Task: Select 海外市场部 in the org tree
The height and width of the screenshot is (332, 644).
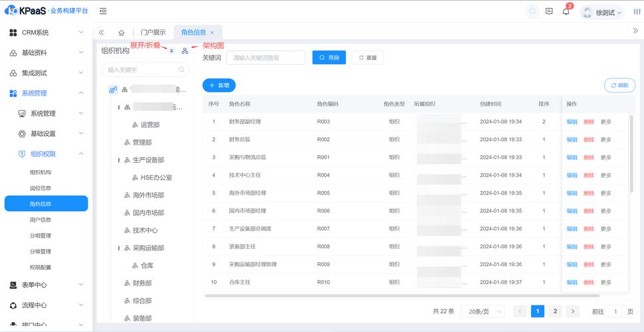Action: tap(148, 195)
